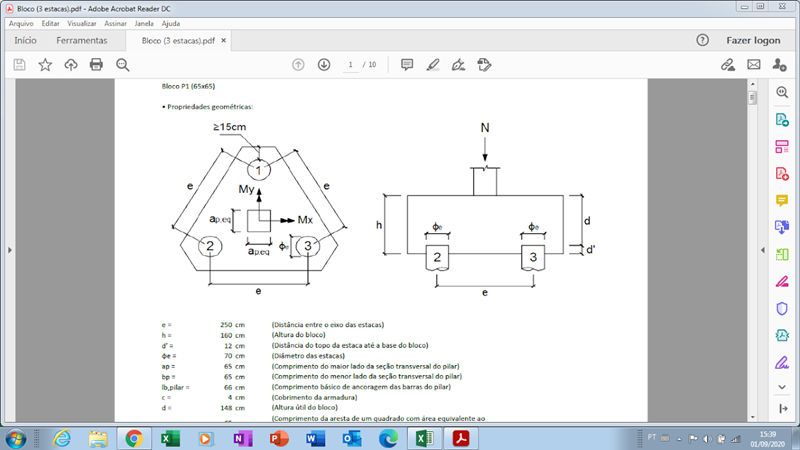Viewport: 800px width, 450px height.
Task: Expand the left navigation pane arrow
Action: tap(10, 250)
